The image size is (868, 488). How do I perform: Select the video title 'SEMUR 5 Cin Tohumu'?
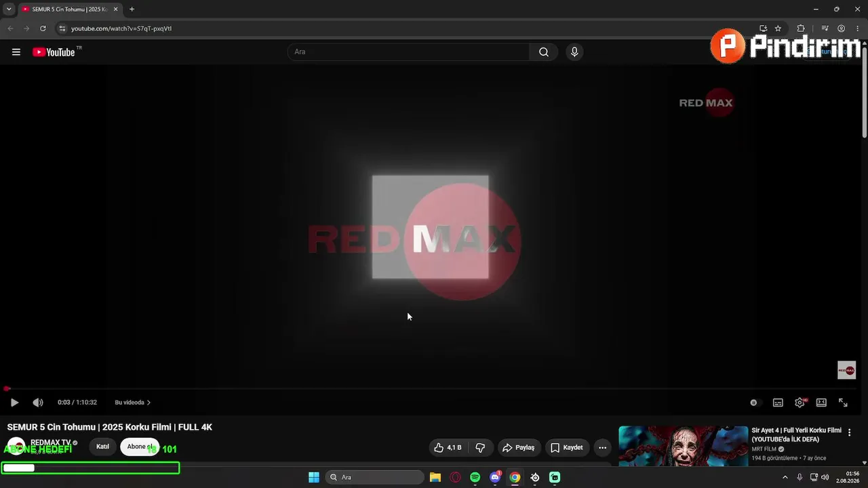[x=110, y=427]
